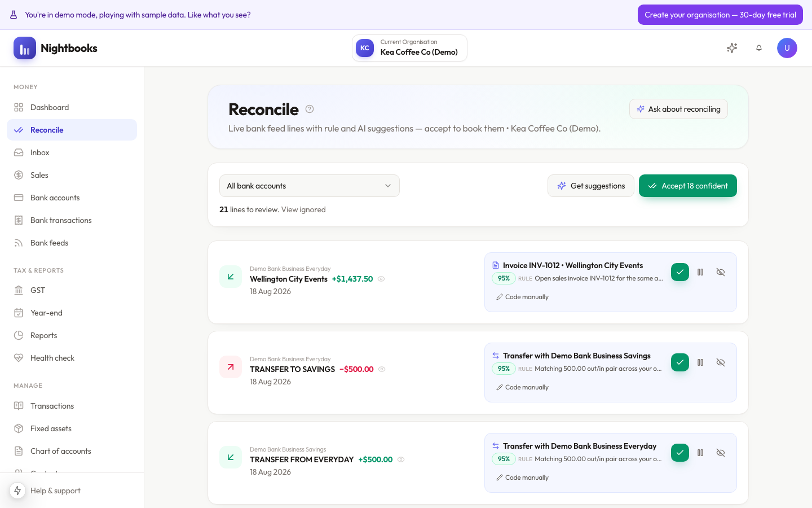Open Dashboard in the sidebar

pos(72,107)
